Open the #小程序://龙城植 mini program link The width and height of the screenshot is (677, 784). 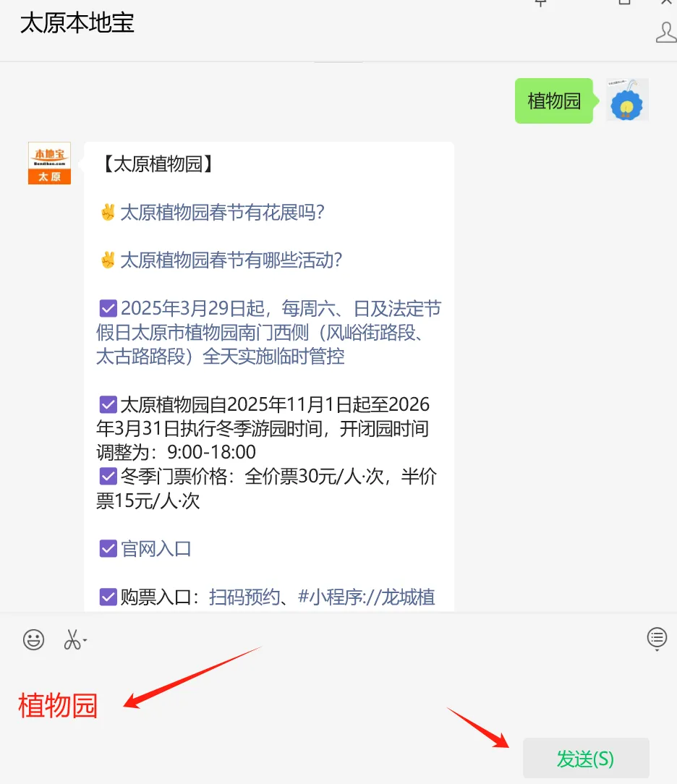[367, 597]
